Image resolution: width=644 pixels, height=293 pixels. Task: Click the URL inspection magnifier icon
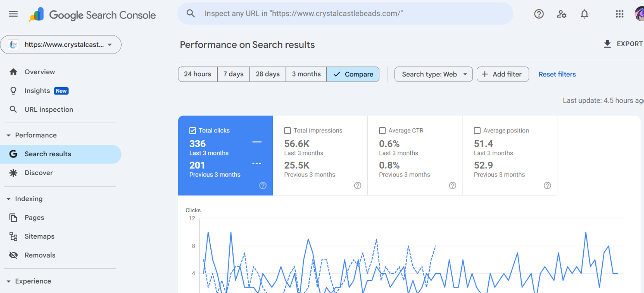[x=13, y=110]
